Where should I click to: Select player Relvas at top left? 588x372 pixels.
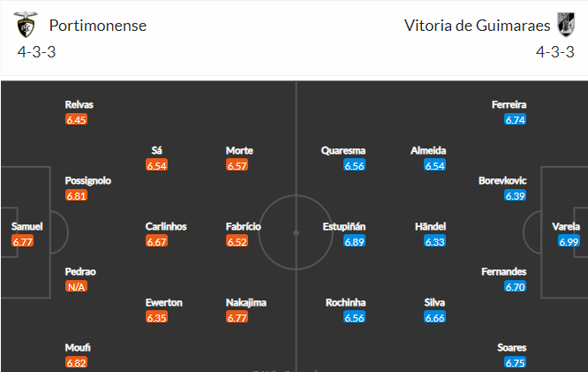coord(79,104)
